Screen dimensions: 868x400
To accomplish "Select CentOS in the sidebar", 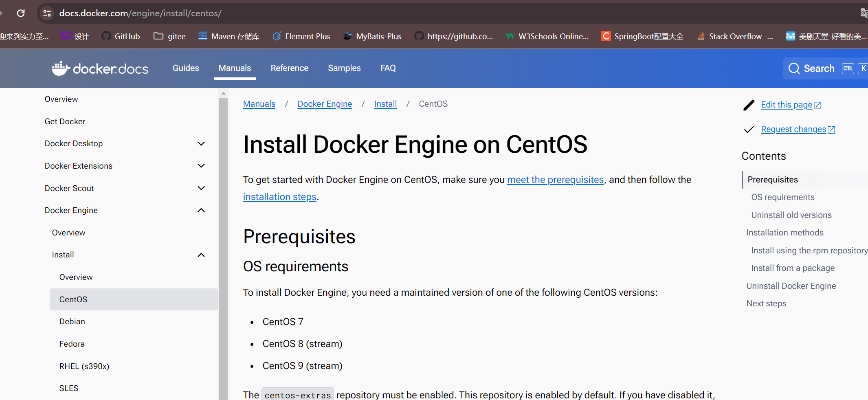I will (134, 299).
